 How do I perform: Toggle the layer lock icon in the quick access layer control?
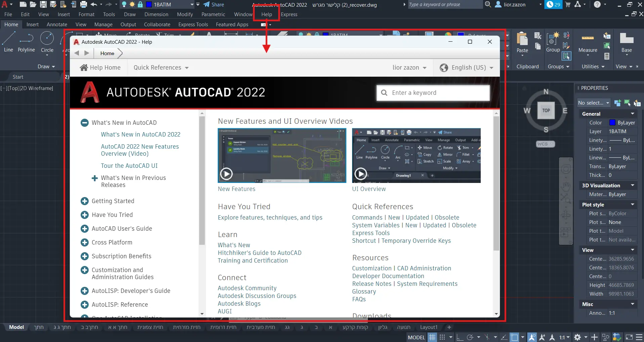point(140,4)
